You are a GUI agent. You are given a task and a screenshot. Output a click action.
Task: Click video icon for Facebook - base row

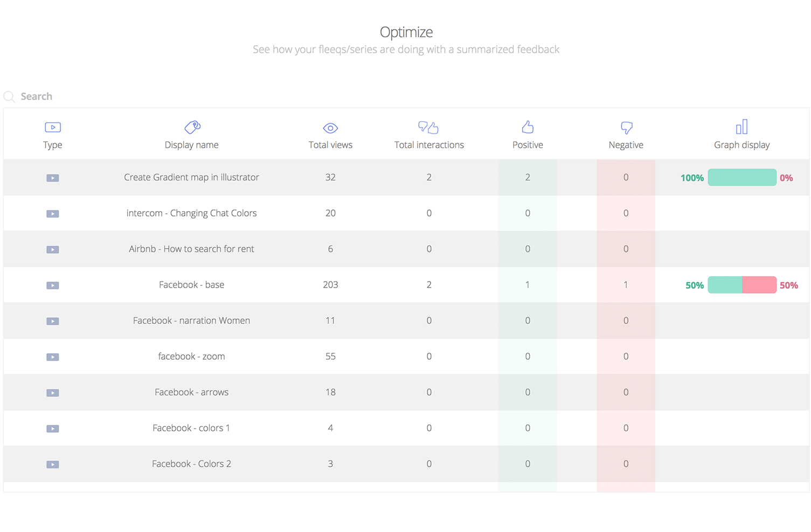coord(53,285)
